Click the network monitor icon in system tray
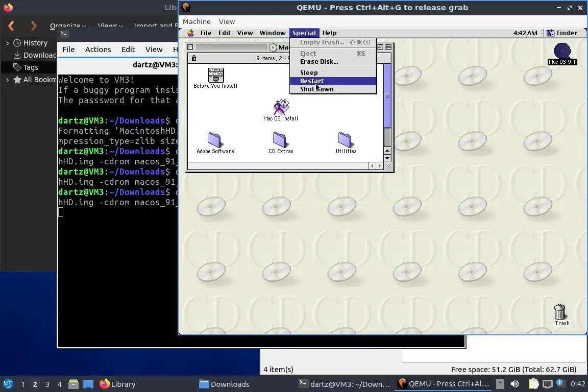Screen dimensions: 588x392 tap(548, 384)
